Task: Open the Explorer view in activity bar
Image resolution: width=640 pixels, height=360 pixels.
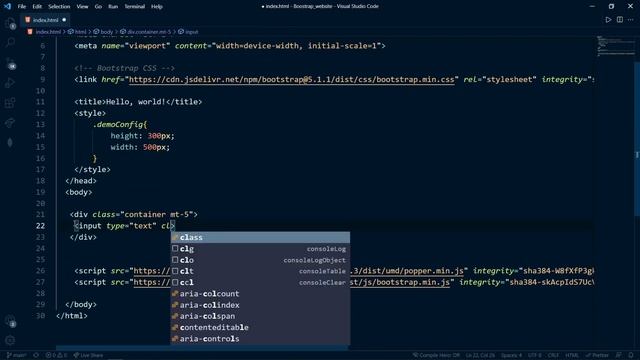Action: coord(10,23)
